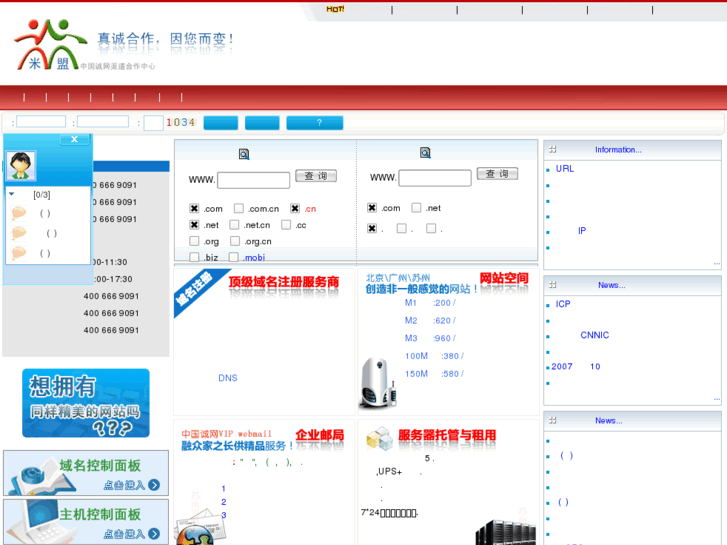Select the 100M :380/ hosting plan
The width and height of the screenshot is (727, 545).
[x=434, y=356]
